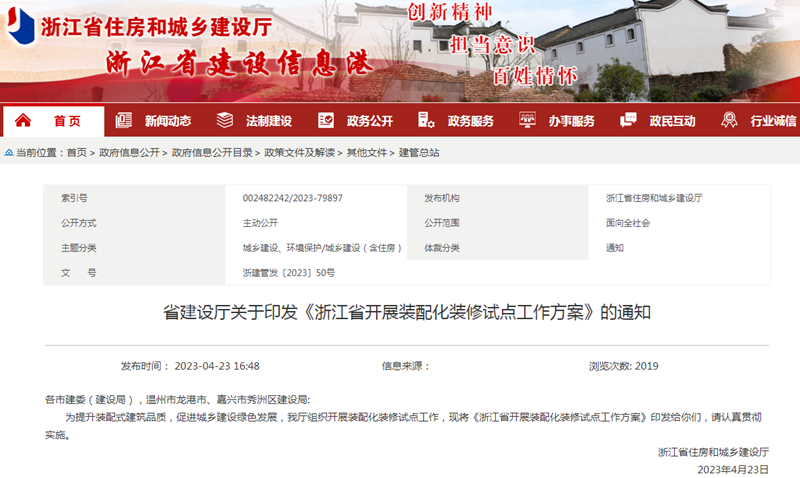The width and height of the screenshot is (800, 478).
Task: Click the index number 002482242/2023-79897
Action: pos(292,198)
